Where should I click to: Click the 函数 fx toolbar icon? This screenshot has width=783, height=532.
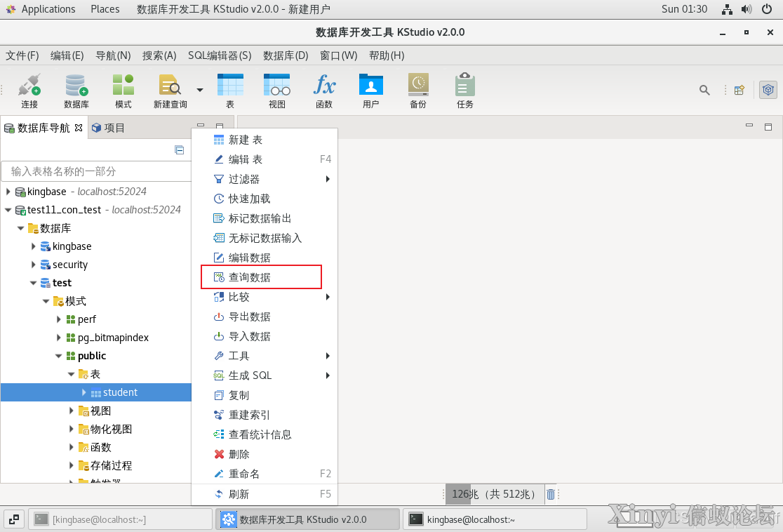tap(324, 91)
